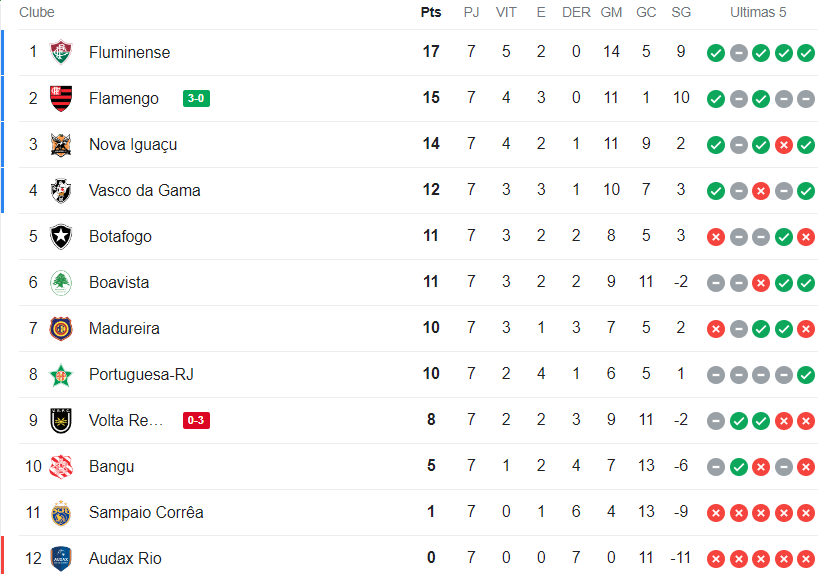The width and height of the screenshot is (833, 574).
Task: Click Audax Rio's oldest red loss icon
Action: click(x=715, y=558)
